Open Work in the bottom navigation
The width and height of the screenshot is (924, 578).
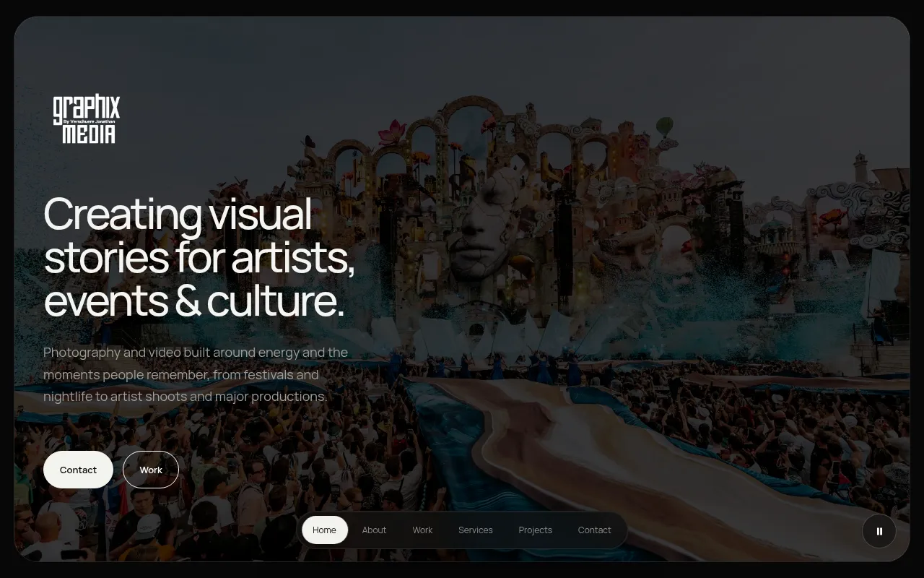click(x=422, y=530)
